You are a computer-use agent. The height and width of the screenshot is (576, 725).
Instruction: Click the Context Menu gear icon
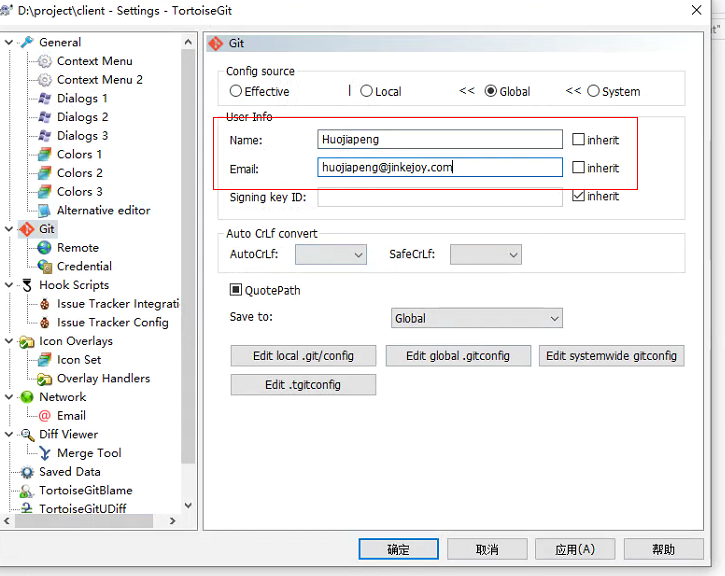tap(44, 61)
